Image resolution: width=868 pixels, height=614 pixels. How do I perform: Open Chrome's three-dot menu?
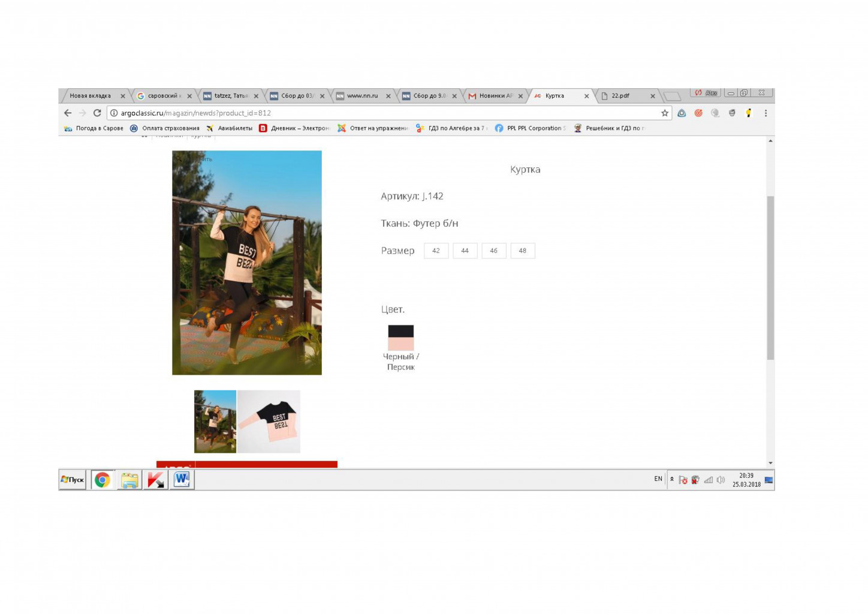[765, 113]
